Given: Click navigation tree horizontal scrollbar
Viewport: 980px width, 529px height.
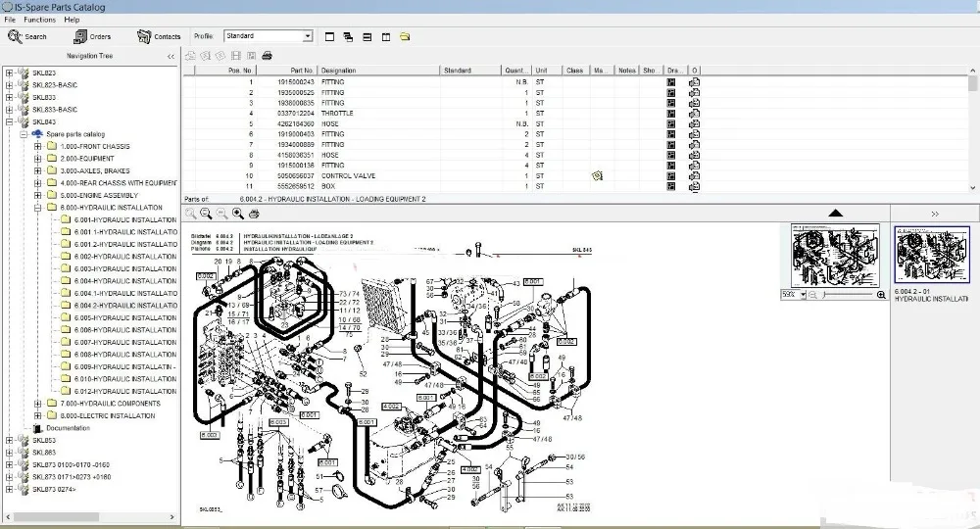Looking at the screenshot, I should [x=56, y=517].
